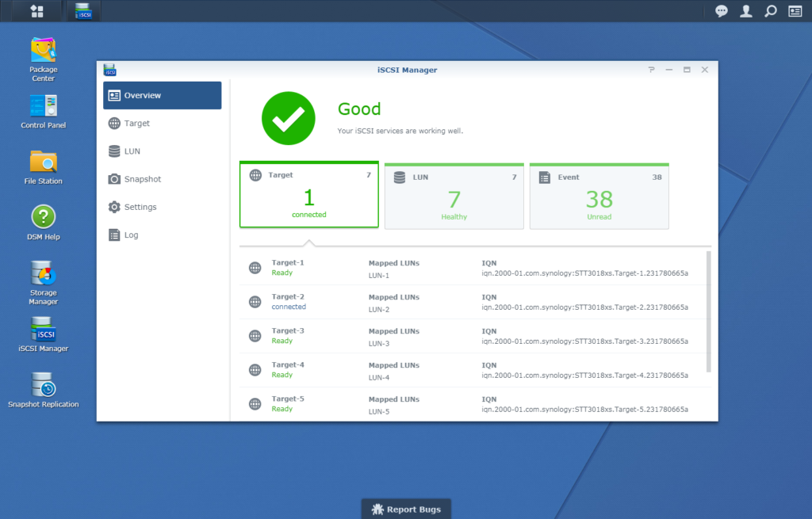Image resolution: width=812 pixels, height=519 pixels.
Task: Open the Main Menu grid icon
Action: coord(36,11)
